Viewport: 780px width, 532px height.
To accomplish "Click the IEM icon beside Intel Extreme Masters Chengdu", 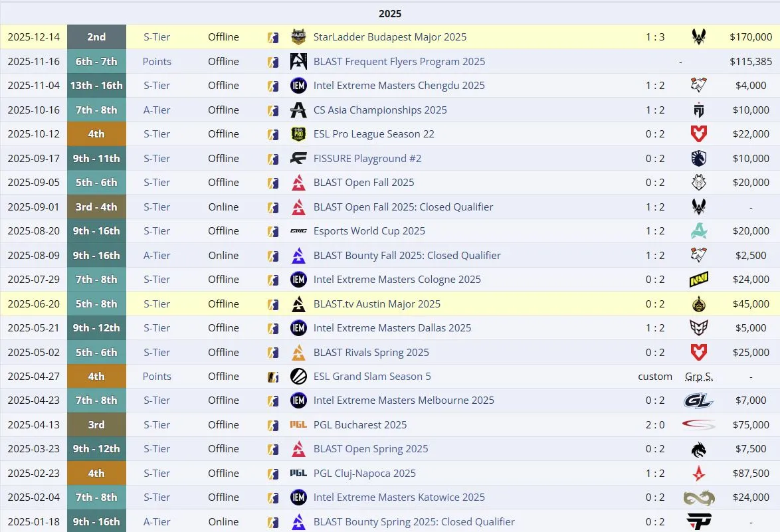I will tap(298, 86).
